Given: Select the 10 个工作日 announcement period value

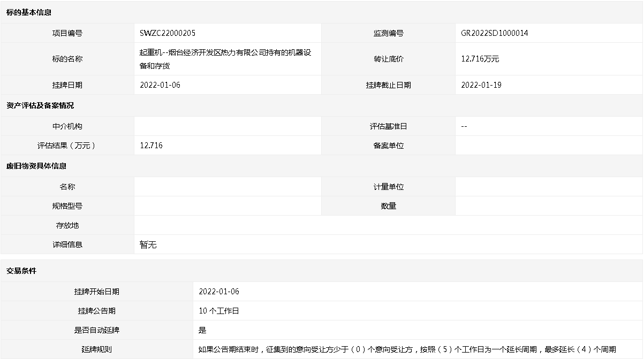Looking at the screenshot, I should 219,311.
